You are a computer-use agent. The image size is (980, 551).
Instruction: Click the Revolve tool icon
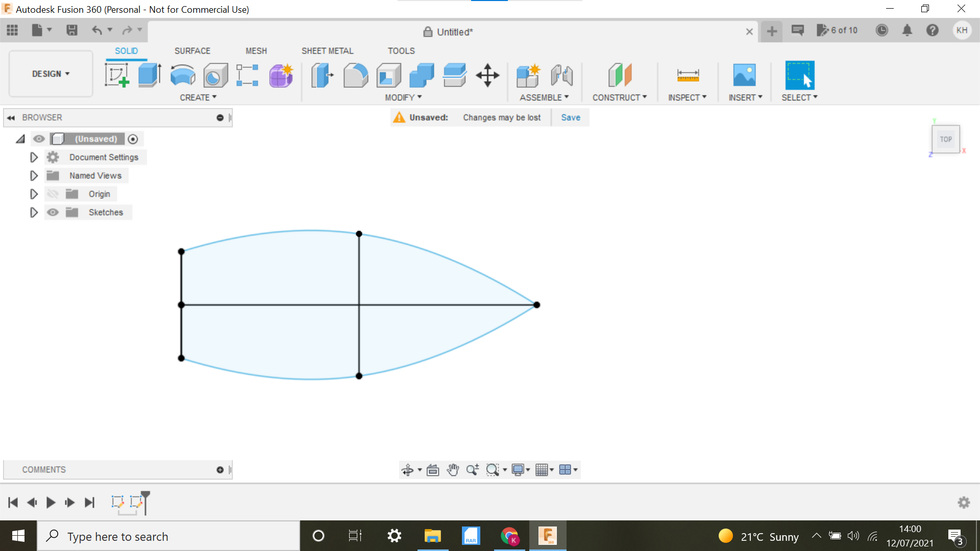[x=182, y=76]
